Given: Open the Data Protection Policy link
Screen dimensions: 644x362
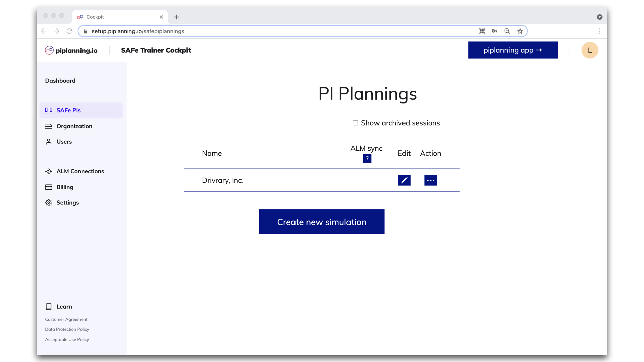Looking at the screenshot, I should [x=67, y=329].
